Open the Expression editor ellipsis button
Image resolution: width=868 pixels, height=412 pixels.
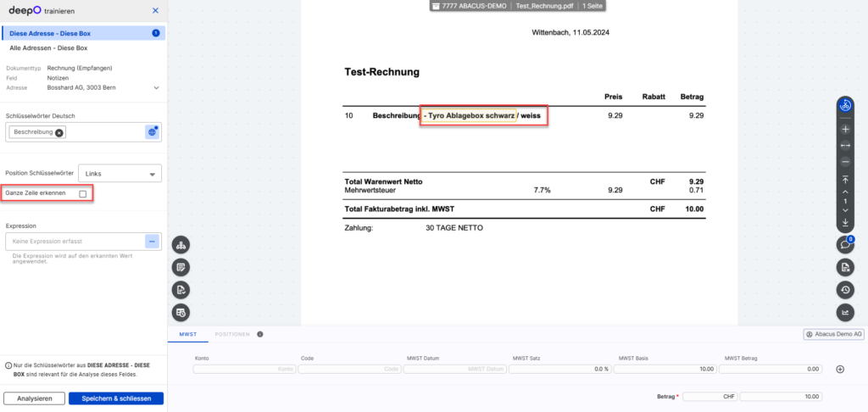click(x=152, y=242)
